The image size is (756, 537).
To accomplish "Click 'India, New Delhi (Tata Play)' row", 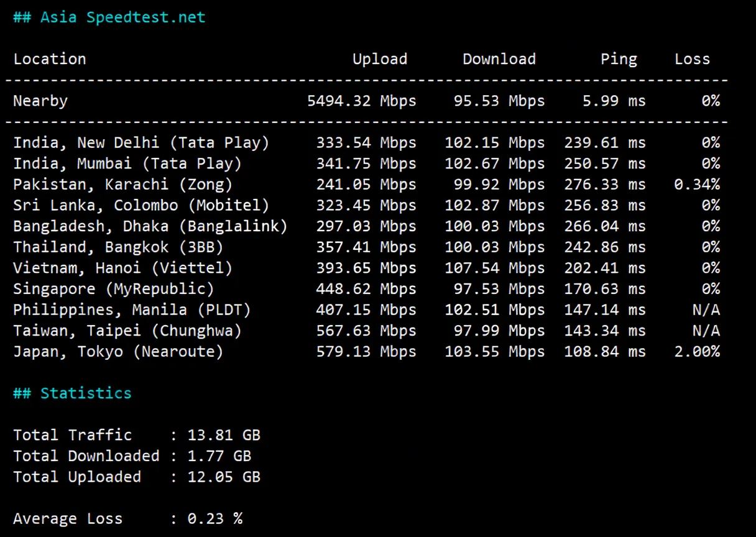I will coord(367,142).
